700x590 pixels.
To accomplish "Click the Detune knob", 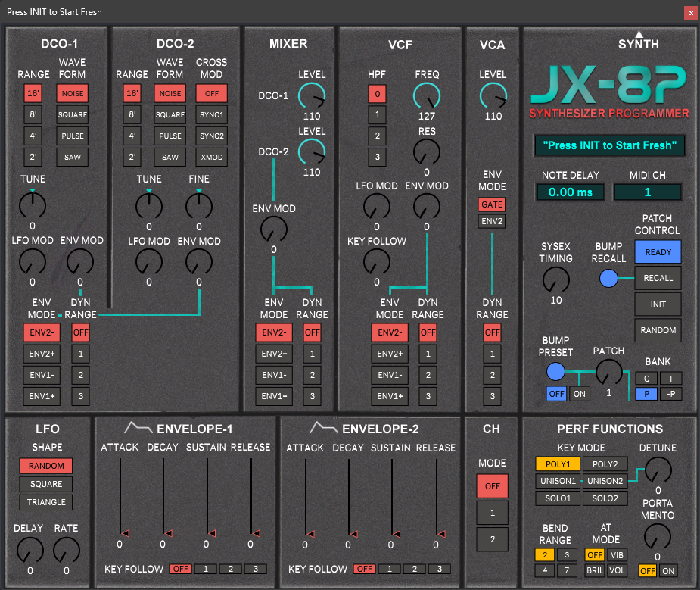I will [x=658, y=470].
